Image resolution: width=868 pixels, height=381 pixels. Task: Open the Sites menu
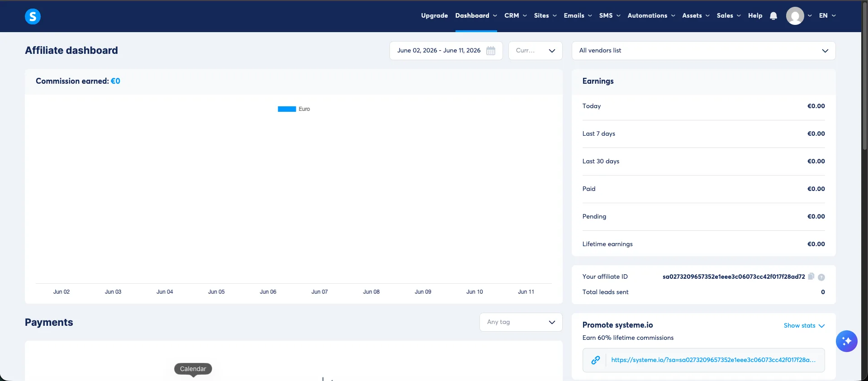tap(545, 15)
